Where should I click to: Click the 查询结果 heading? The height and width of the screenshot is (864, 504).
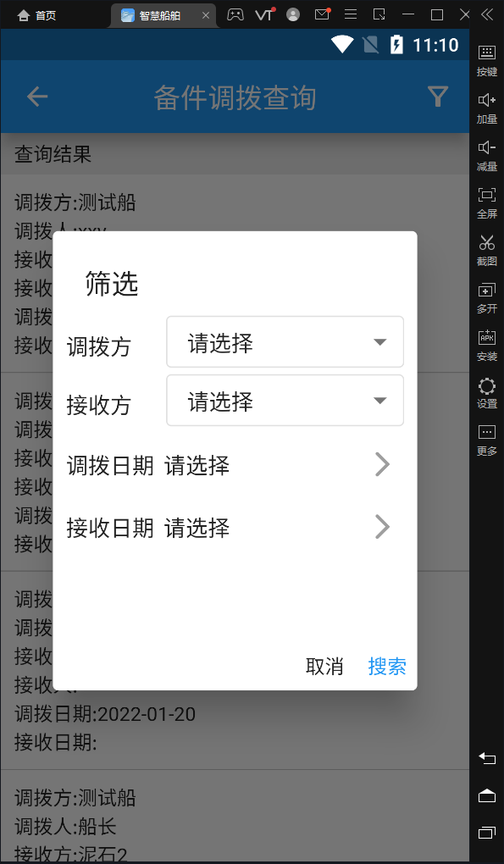[x=53, y=154]
